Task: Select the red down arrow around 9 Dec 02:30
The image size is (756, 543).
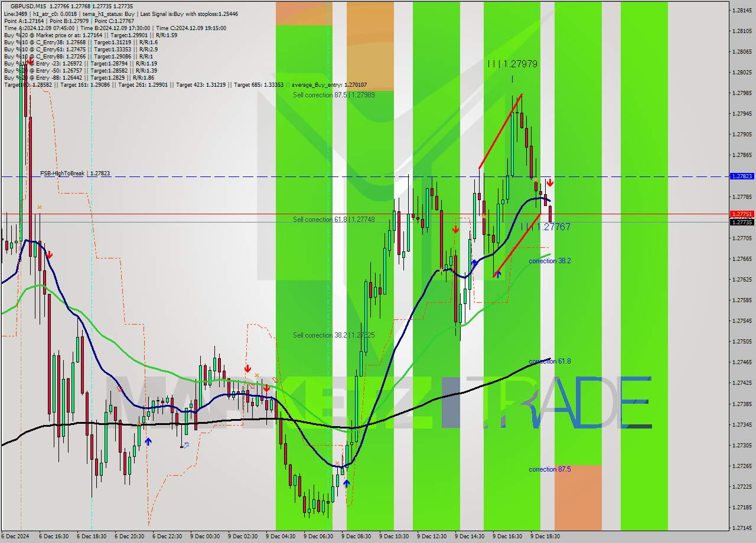Action: click(x=247, y=369)
